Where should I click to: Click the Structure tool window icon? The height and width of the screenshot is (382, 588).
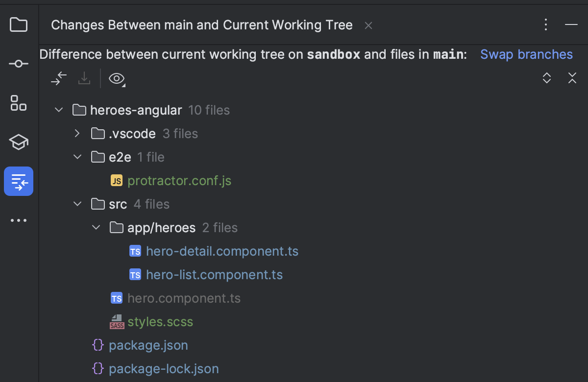pyautogui.click(x=18, y=103)
